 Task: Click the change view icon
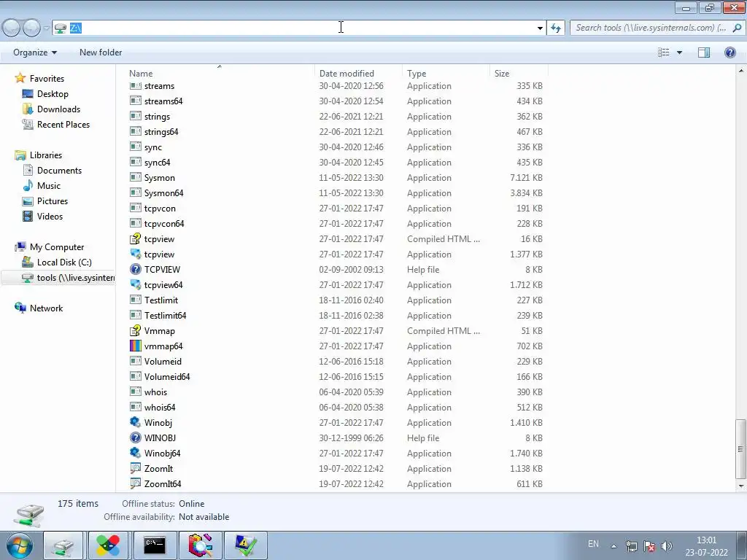(664, 52)
